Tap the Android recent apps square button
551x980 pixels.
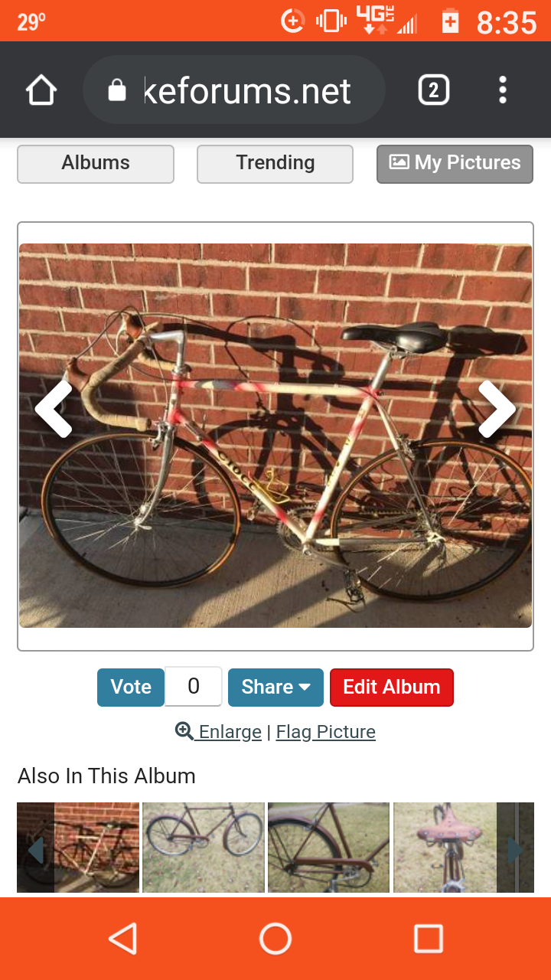pos(428,939)
